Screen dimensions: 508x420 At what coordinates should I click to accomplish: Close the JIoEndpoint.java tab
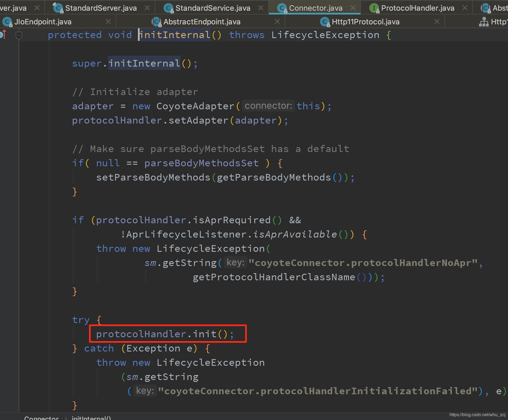click(x=108, y=21)
